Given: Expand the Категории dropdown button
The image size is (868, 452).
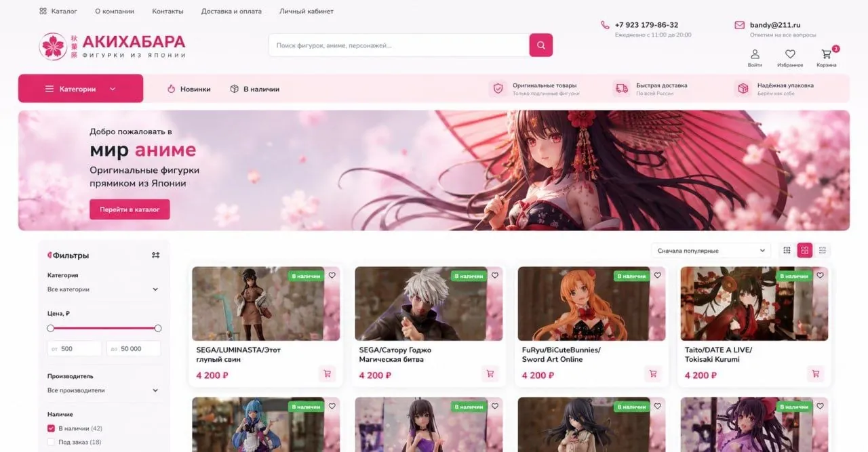Looking at the screenshot, I should 81,89.
